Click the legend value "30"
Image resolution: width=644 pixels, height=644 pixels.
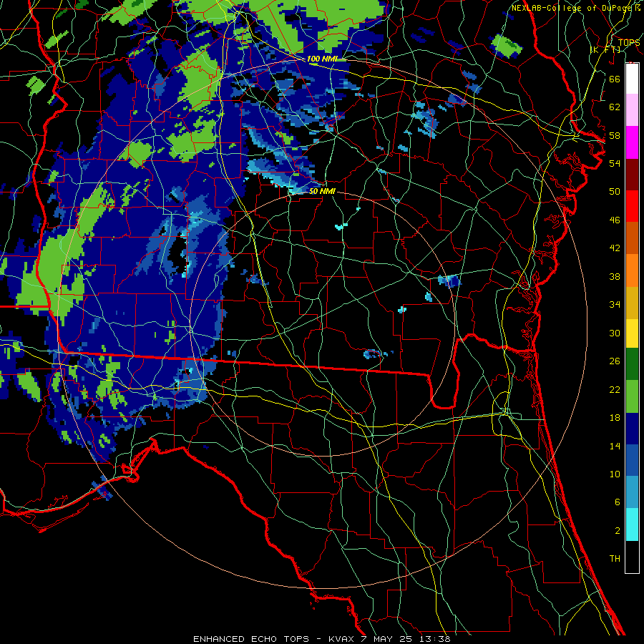[615, 333]
